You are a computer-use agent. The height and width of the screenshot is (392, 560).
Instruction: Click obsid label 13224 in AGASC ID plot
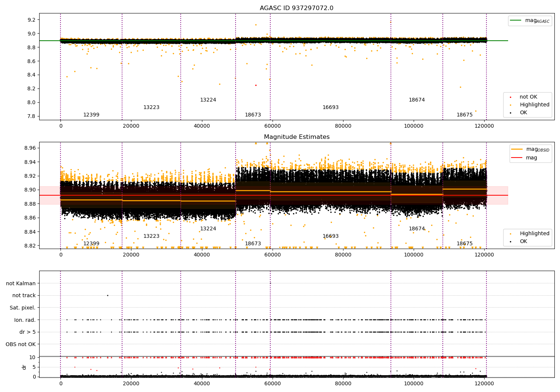click(x=208, y=100)
